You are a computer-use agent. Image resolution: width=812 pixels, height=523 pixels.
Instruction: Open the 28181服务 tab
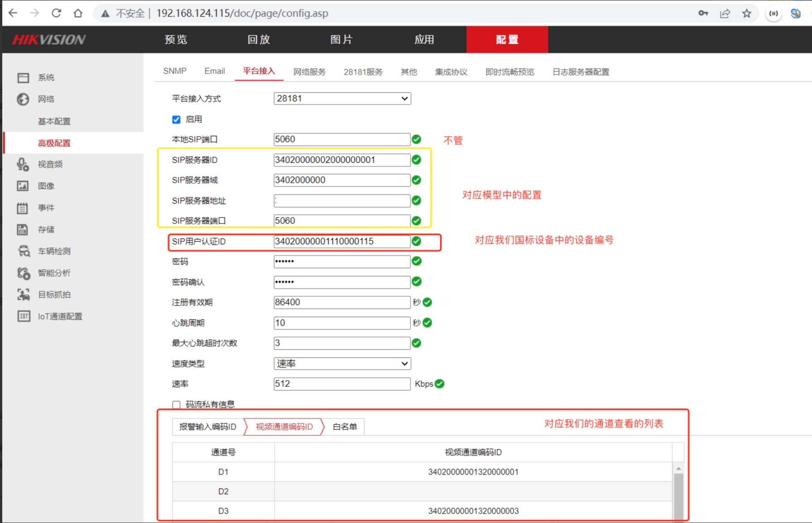coord(363,72)
